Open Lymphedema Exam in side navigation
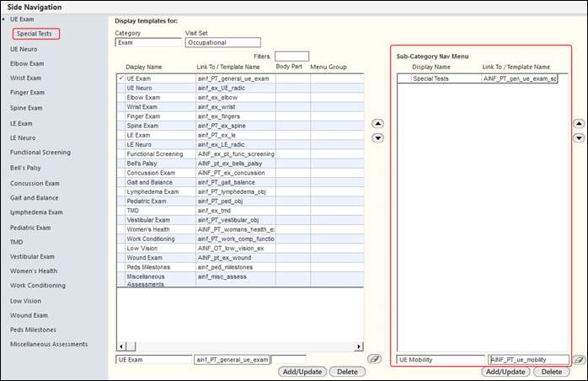 [x=36, y=212]
